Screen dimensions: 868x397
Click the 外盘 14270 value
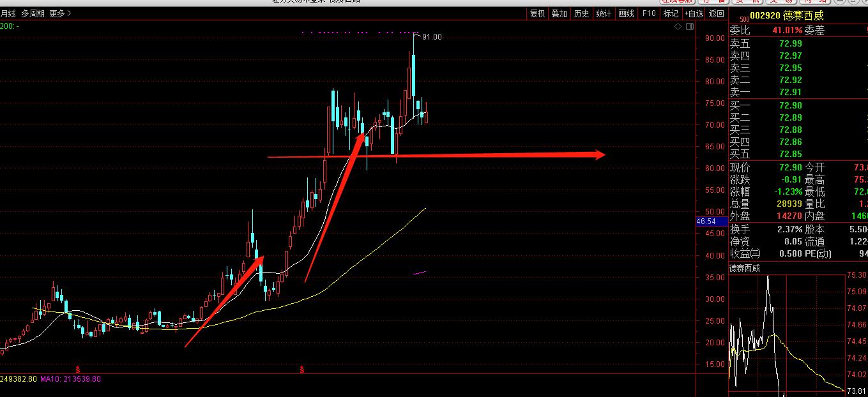pyautogui.click(x=789, y=216)
